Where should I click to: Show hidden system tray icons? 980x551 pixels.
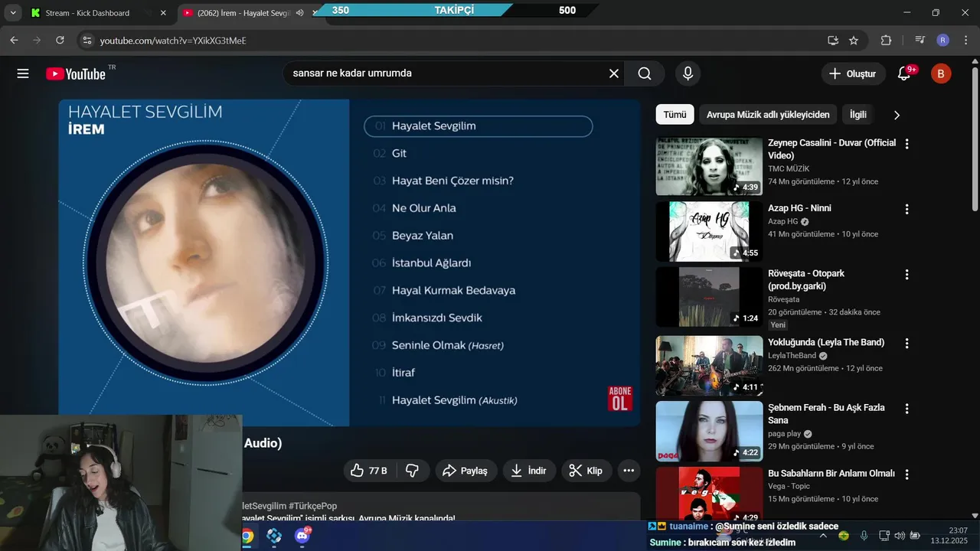coord(823,536)
